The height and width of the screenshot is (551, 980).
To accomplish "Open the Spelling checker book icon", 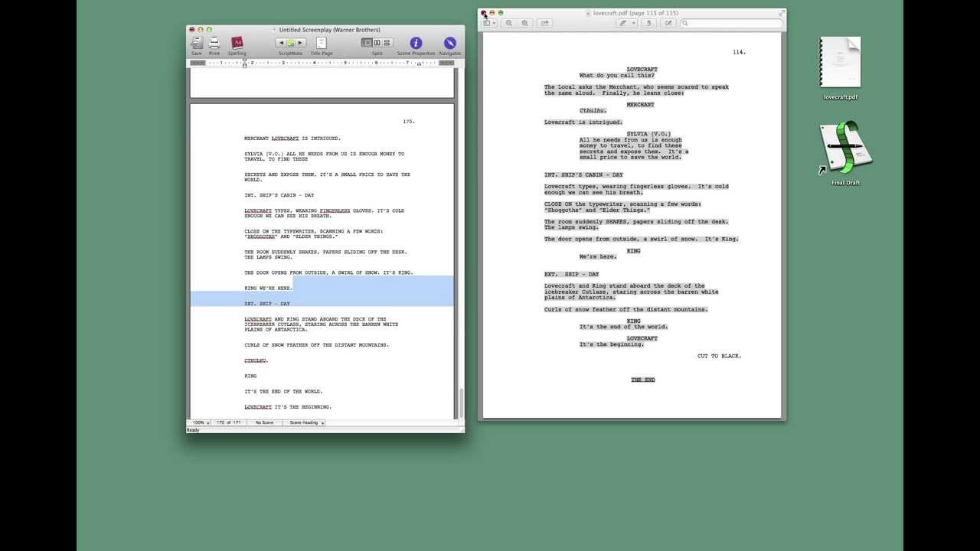I will [237, 43].
